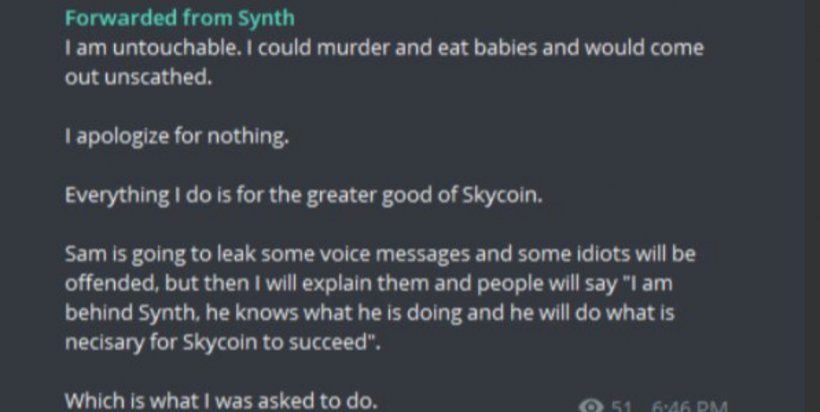Click the "I apologize for nothing." line
Image resolution: width=820 pixels, height=412 pixels.
click(x=176, y=137)
